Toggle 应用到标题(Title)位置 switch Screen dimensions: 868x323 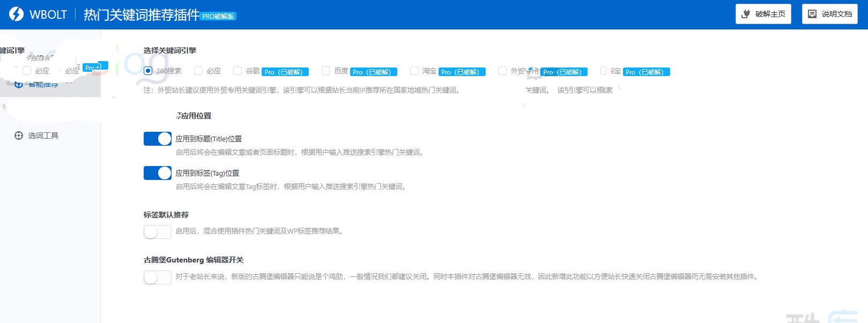click(158, 139)
